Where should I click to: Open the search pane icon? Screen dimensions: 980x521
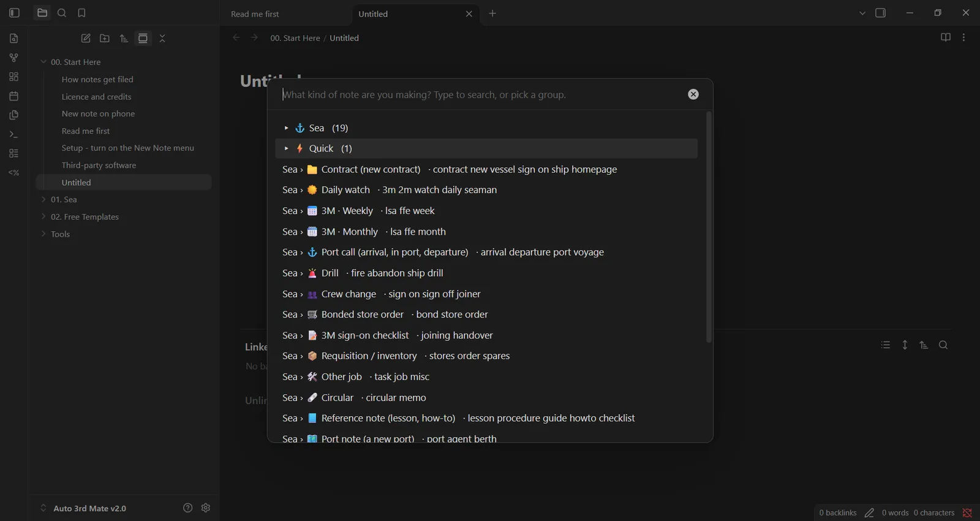pos(62,13)
